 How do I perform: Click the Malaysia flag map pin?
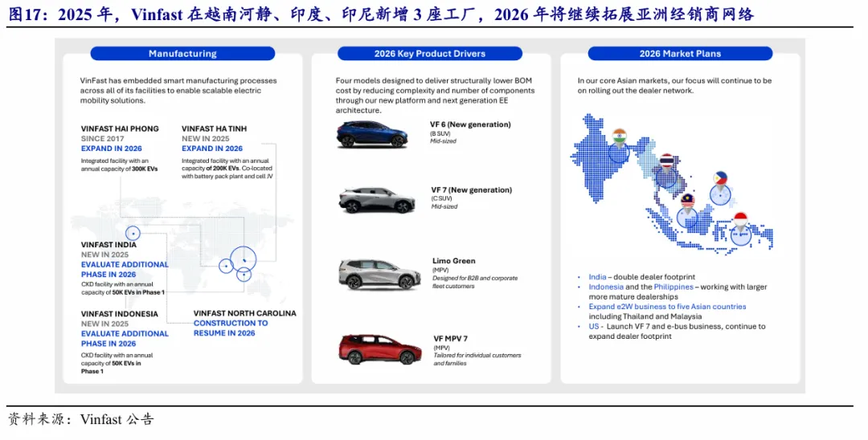pos(687,202)
